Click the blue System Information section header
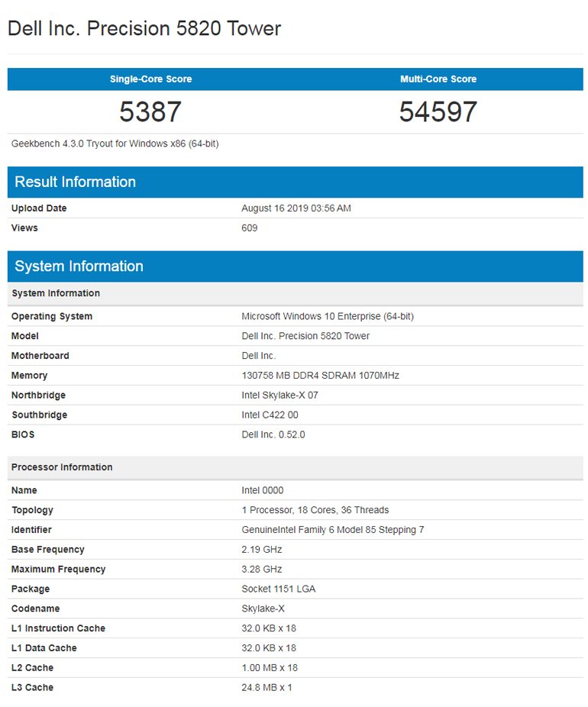The image size is (588, 707). click(79, 266)
